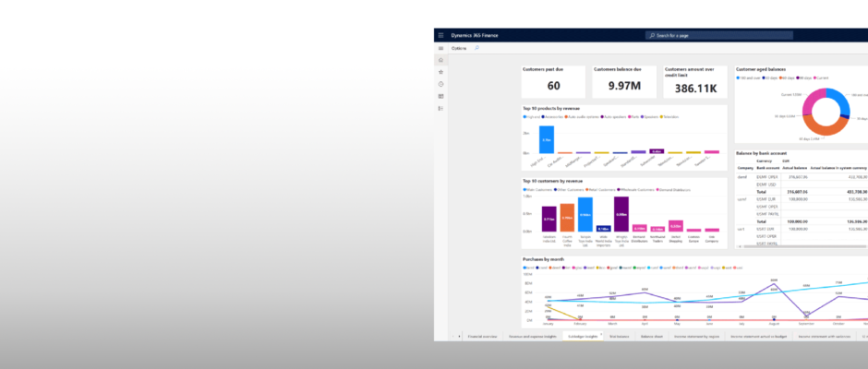Screen dimensions: 868x369
Task: Close the Subledger insights tab x
Action: tap(601, 334)
